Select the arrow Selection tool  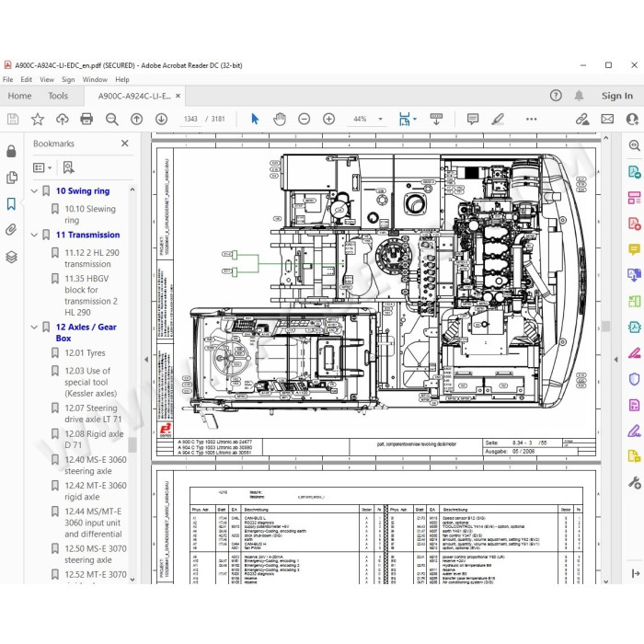255,119
